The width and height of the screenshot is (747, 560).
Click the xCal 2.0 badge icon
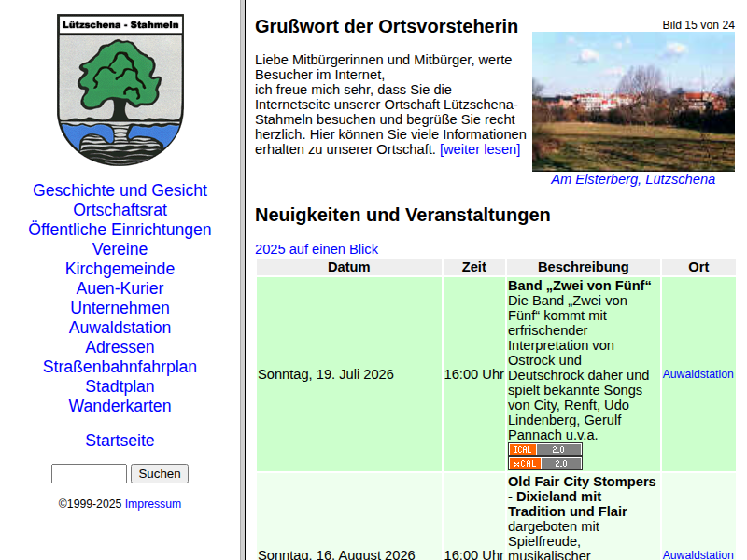pyautogui.click(x=545, y=463)
